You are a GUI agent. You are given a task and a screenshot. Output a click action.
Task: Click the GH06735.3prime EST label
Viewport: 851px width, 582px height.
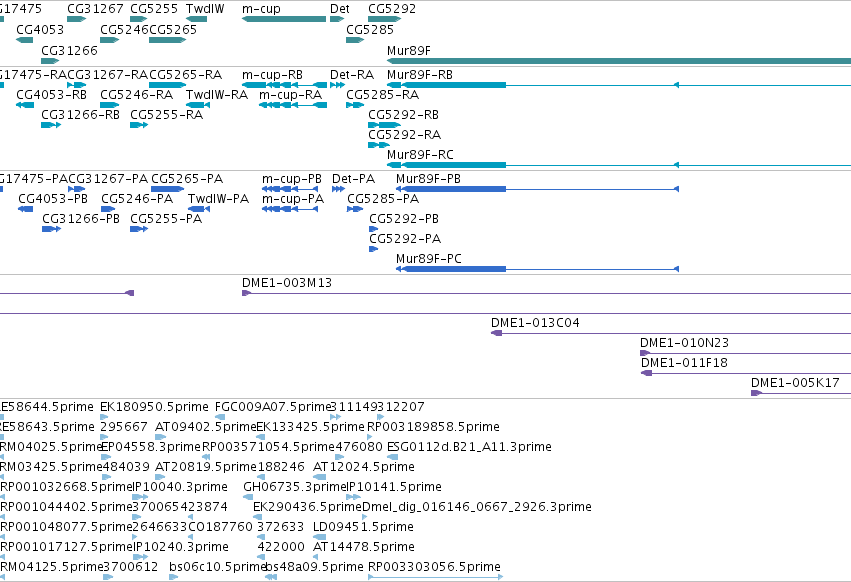click(295, 487)
